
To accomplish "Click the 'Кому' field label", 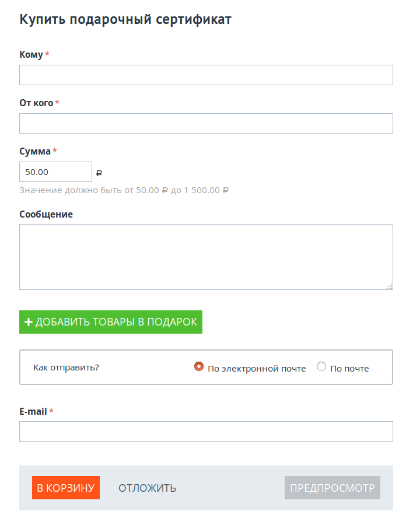I will [31, 54].
